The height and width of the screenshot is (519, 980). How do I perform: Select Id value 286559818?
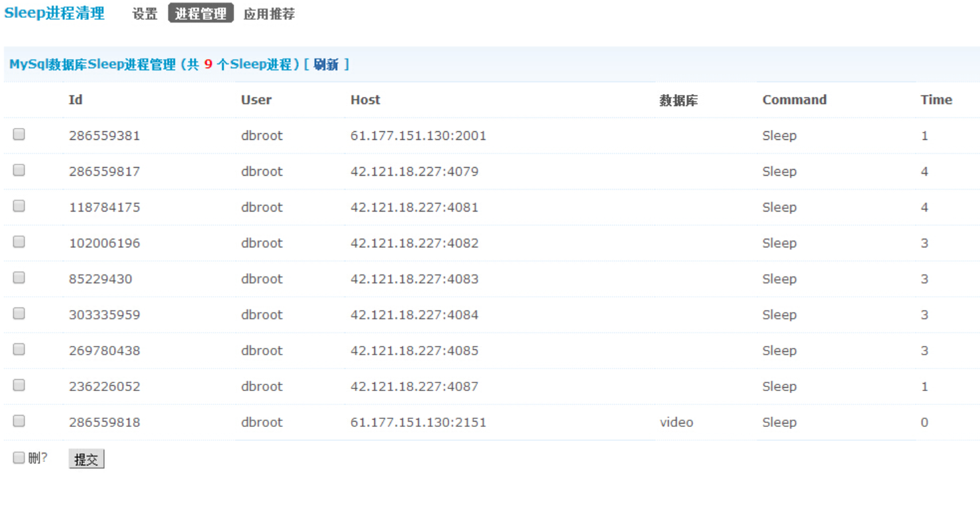pyautogui.click(x=105, y=422)
